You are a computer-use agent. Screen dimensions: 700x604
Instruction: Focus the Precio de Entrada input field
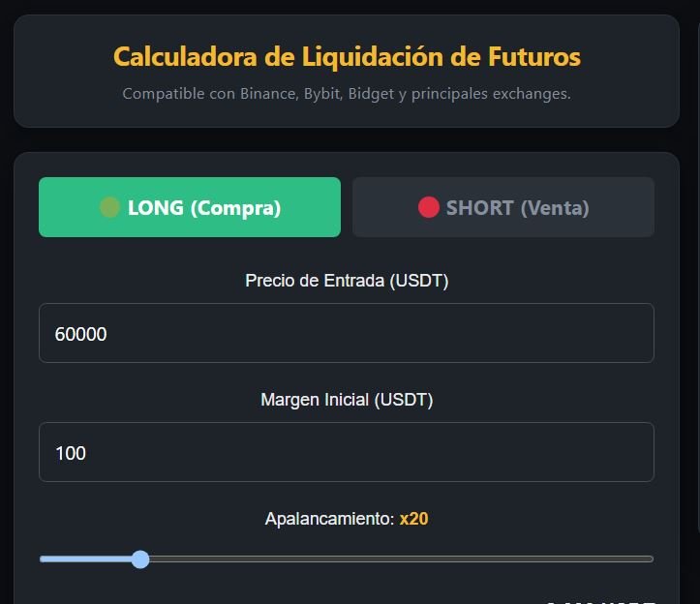pyautogui.click(x=347, y=333)
